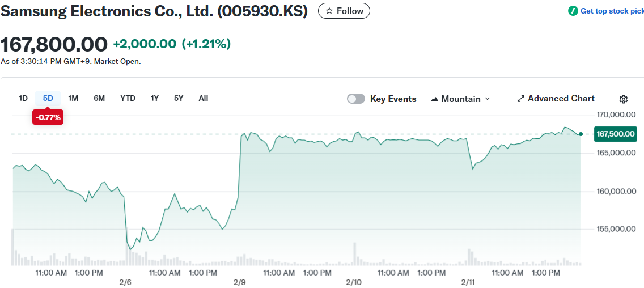Switch chart to 1M range
Screen dimensions: 644x288
coord(73,98)
